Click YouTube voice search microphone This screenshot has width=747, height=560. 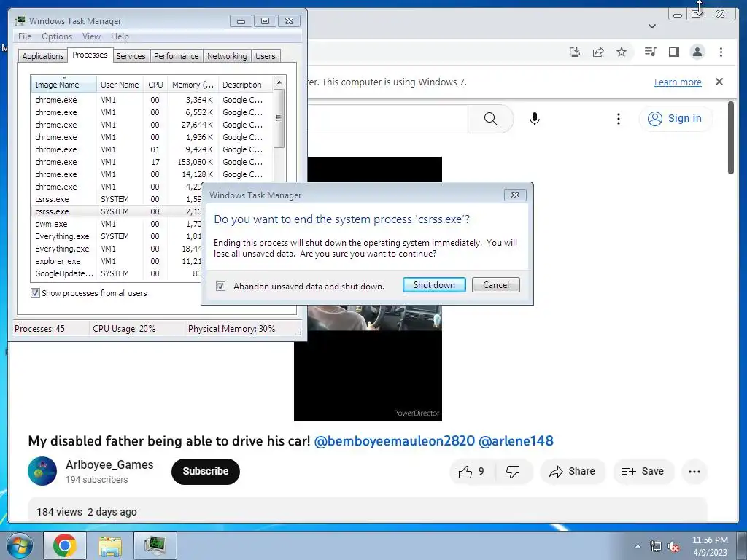click(x=535, y=119)
